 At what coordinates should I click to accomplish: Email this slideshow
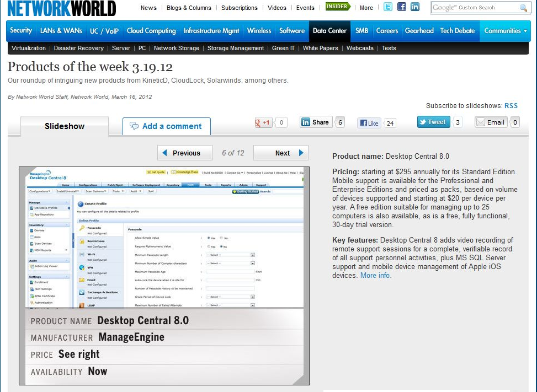point(491,122)
